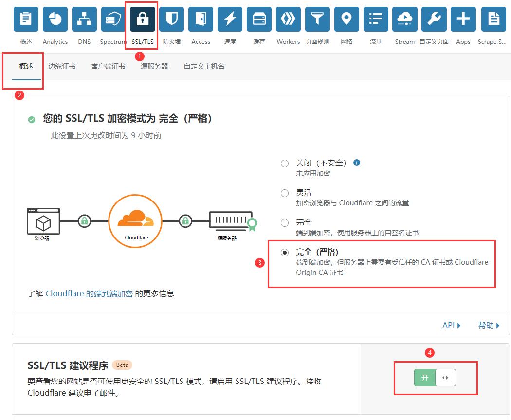Select the SSL/TLS padlock icon
511x420 pixels.
tap(143, 19)
